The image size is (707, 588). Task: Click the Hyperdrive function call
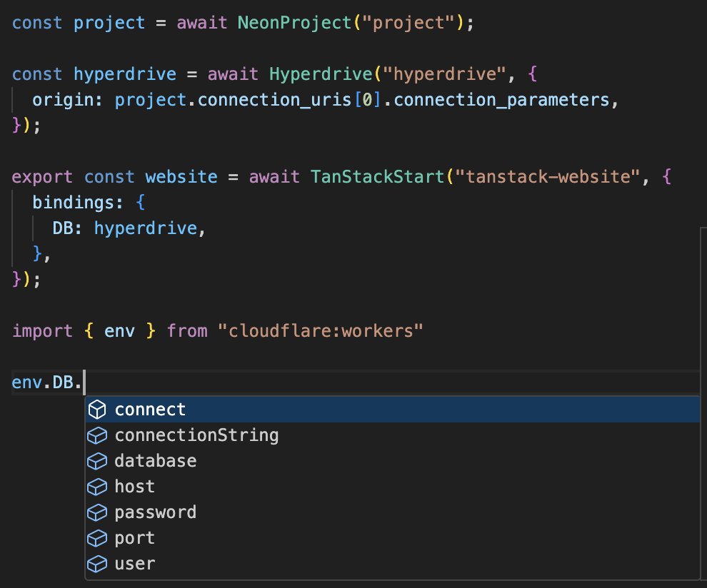click(321, 73)
